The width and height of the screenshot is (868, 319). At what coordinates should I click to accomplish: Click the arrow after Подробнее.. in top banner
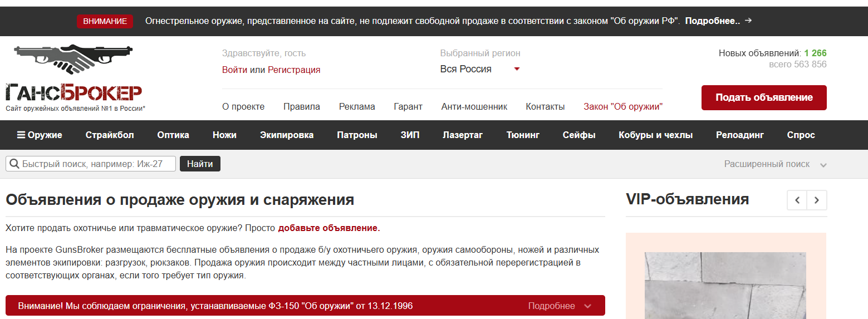click(x=748, y=21)
